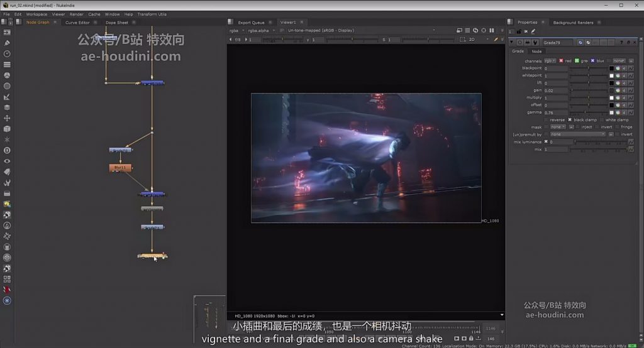Open the Particles nodes toolbar menu

pyautogui.click(x=7, y=139)
